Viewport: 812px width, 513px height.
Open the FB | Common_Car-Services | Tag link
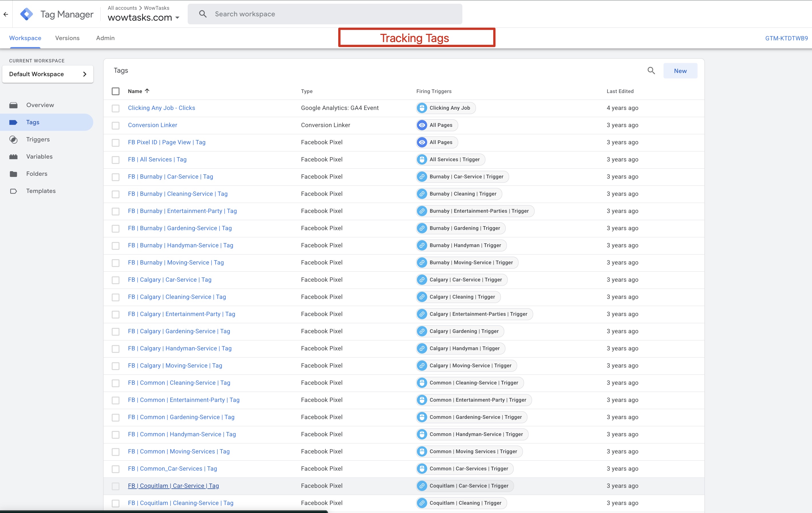(172, 468)
